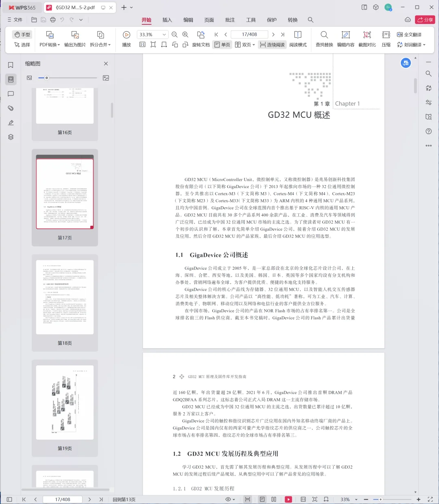Open 截图对比 screenshot compare
Screen dimensions: 439x504
coord(367,39)
